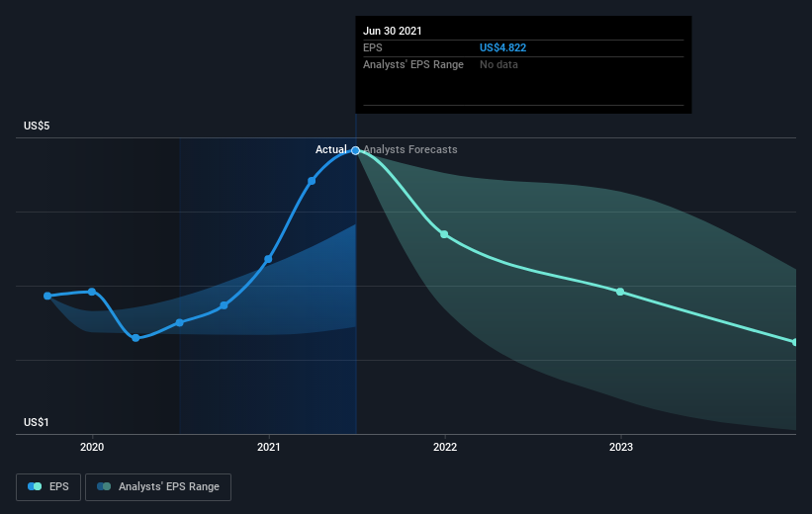Click the 2021 x-axis label
The image size is (812, 514).
coord(268,447)
